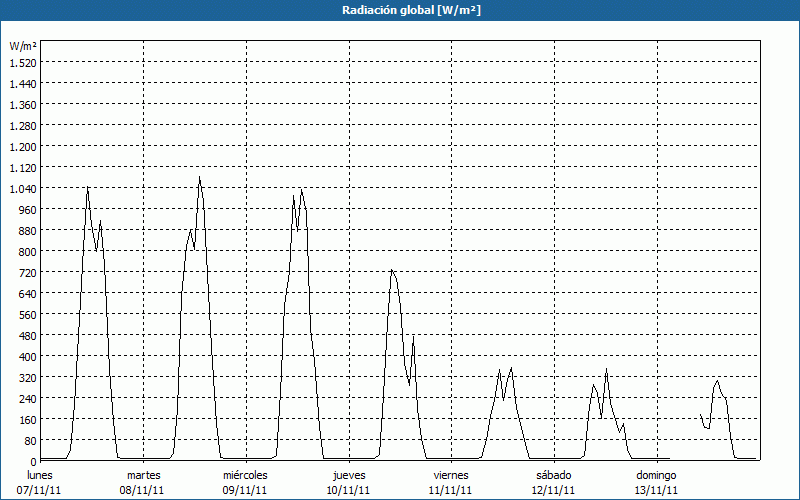Click Monday's highest radiation peak on the curve
Image resolution: width=800 pixels, height=500 pixels.
pyautogui.click(x=87, y=188)
